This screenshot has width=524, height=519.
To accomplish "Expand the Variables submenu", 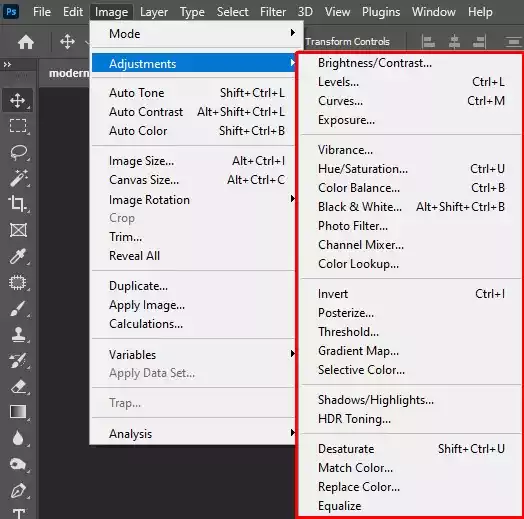I will [x=194, y=354].
